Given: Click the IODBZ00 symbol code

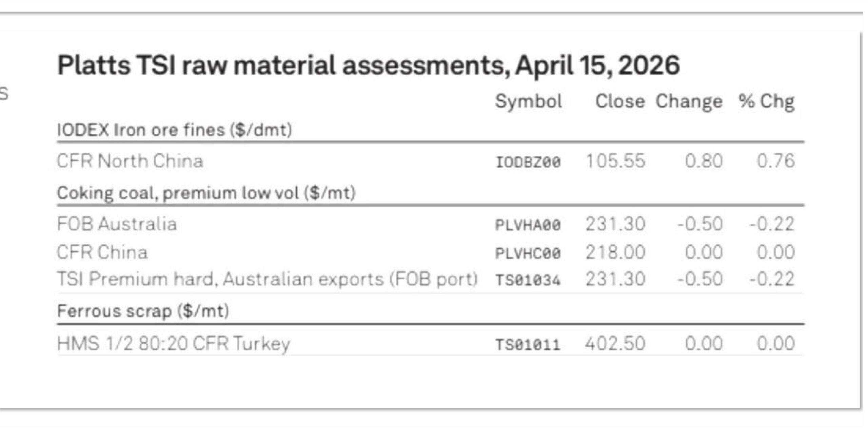Looking at the screenshot, I should 528,162.
